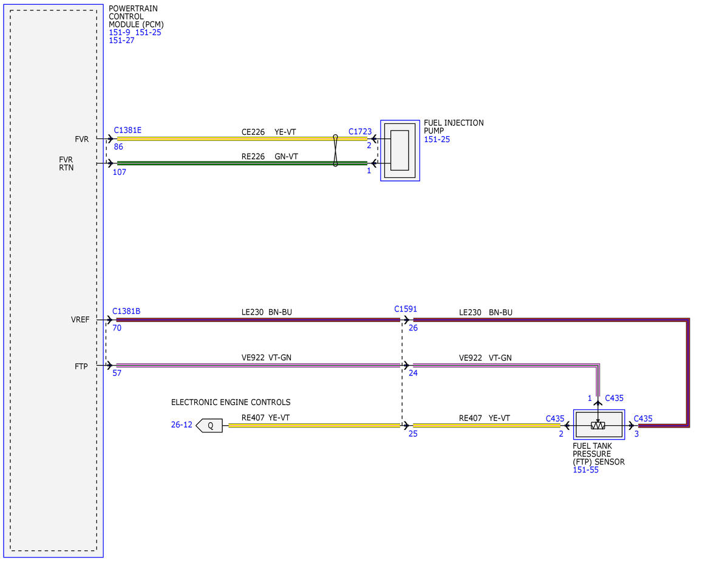Select RE407 YE-VT label near Q marker
Viewport: 728px width, 563px height.
click(265, 418)
